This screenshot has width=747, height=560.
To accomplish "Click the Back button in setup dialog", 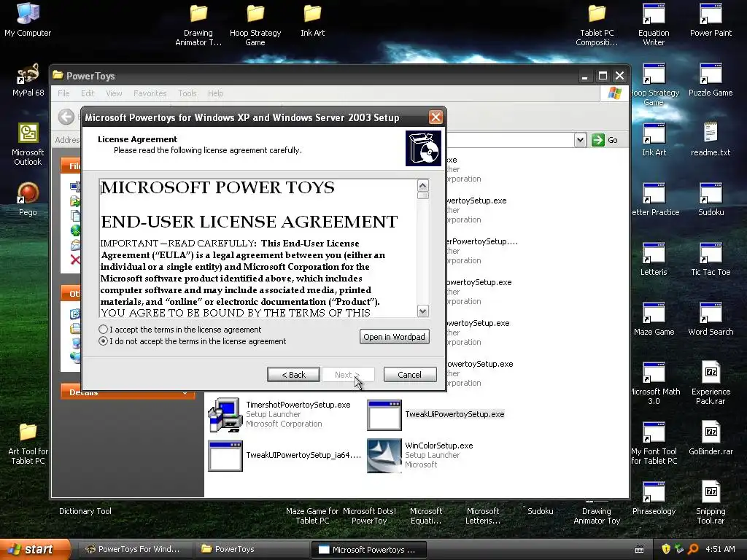I will click(293, 375).
